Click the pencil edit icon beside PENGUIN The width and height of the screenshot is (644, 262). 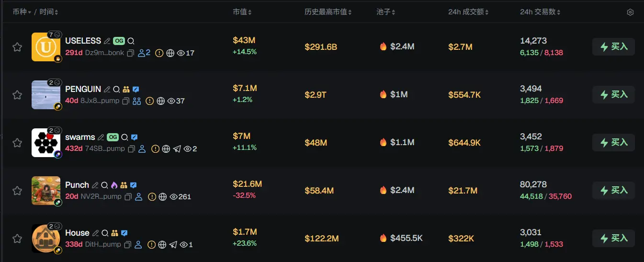pyautogui.click(x=107, y=90)
